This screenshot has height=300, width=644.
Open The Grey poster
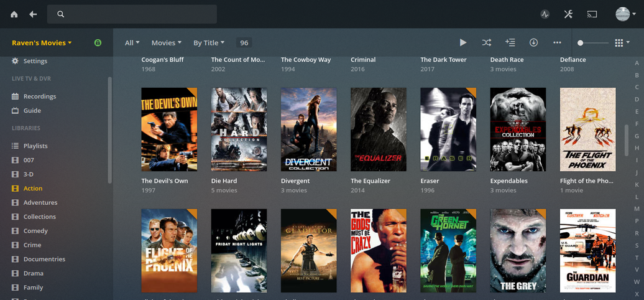point(518,251)
